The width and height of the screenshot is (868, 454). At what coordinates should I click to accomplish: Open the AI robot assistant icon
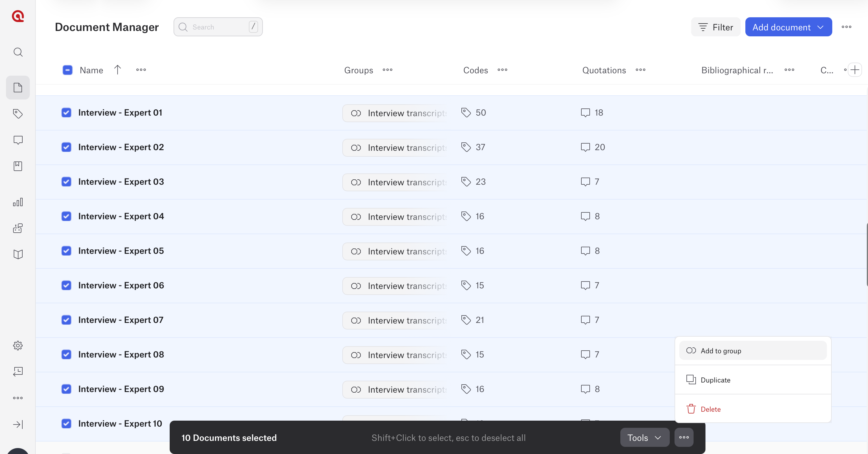coord(18,228)
